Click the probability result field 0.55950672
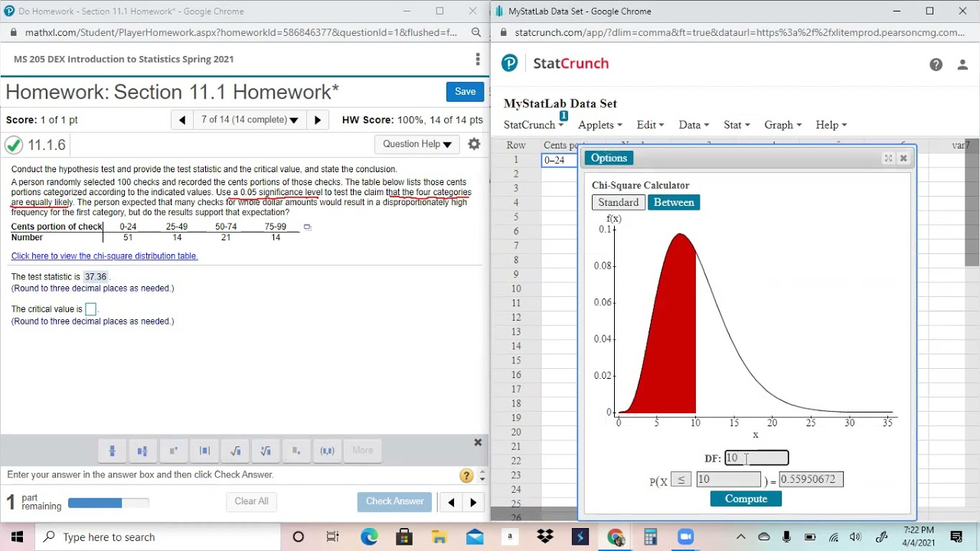The image size is (980, 551). 811,480
